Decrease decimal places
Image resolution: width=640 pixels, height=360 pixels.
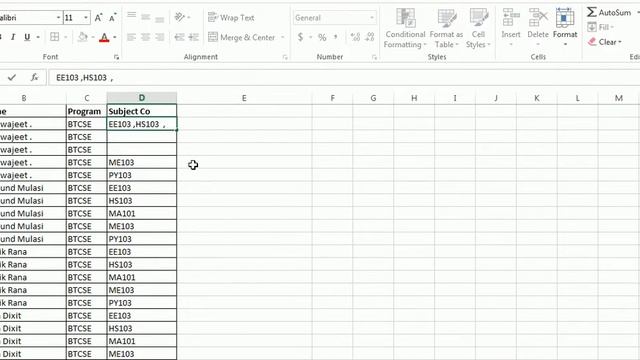pyautogui.click(x=370, y=37)
